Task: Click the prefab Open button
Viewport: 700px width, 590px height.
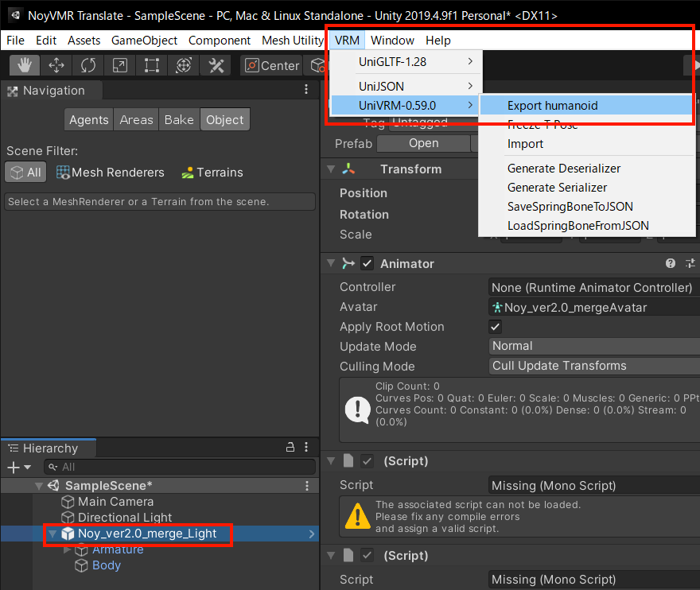Action: point(424,143)
